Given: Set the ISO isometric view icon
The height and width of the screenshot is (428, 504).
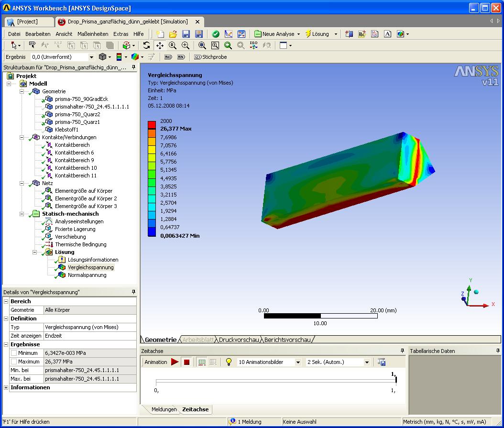Looking at the screenshot, I should [x=253, y=45].
